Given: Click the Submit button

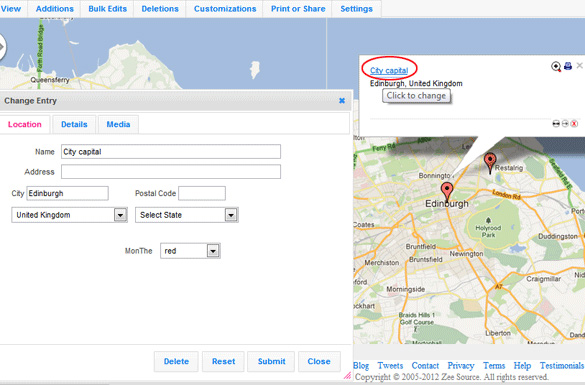Looking at the screenshot, I should [271, 361].
